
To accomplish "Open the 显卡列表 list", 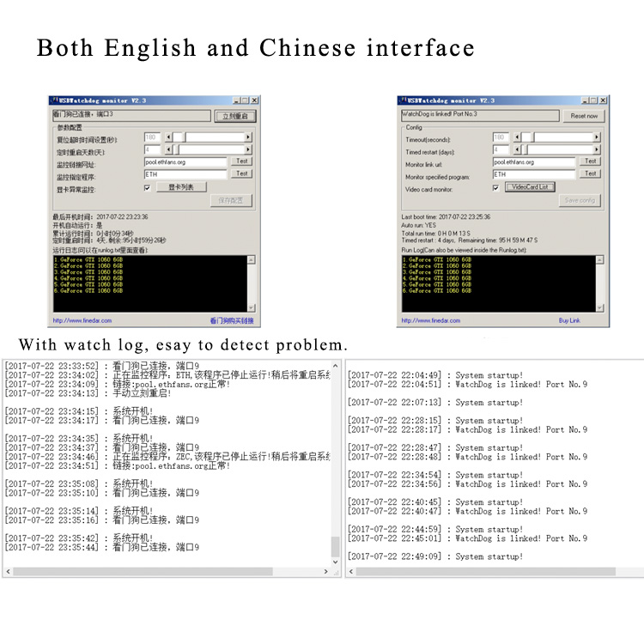I will 181,187.
